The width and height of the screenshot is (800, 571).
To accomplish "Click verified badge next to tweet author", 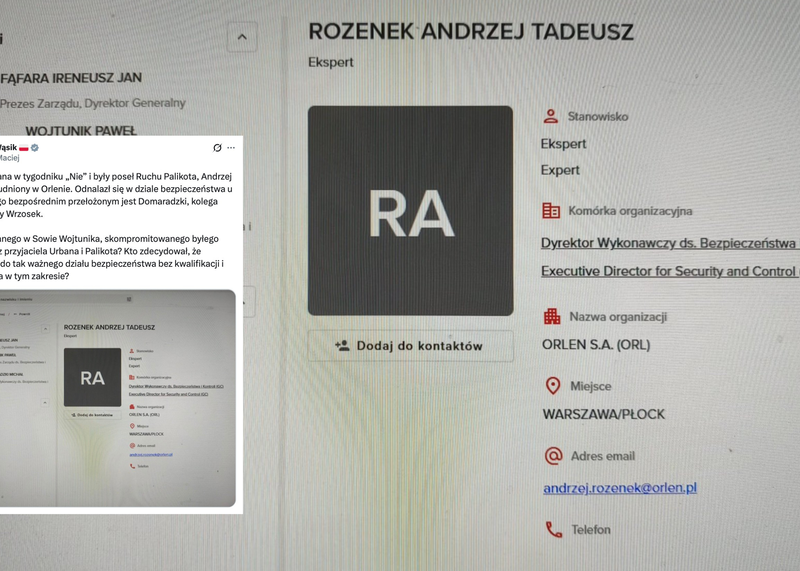I will pos(35,147).
